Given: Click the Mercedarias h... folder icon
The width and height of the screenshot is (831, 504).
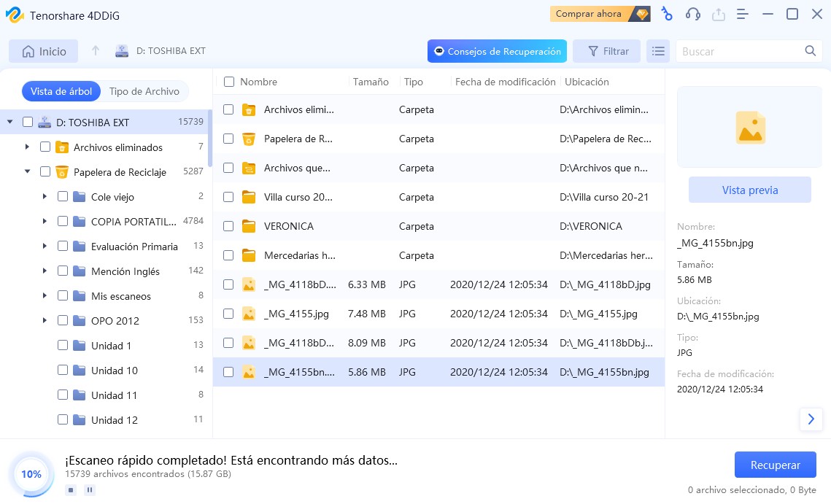Looking at the screenshot, I should click(249, 255).
